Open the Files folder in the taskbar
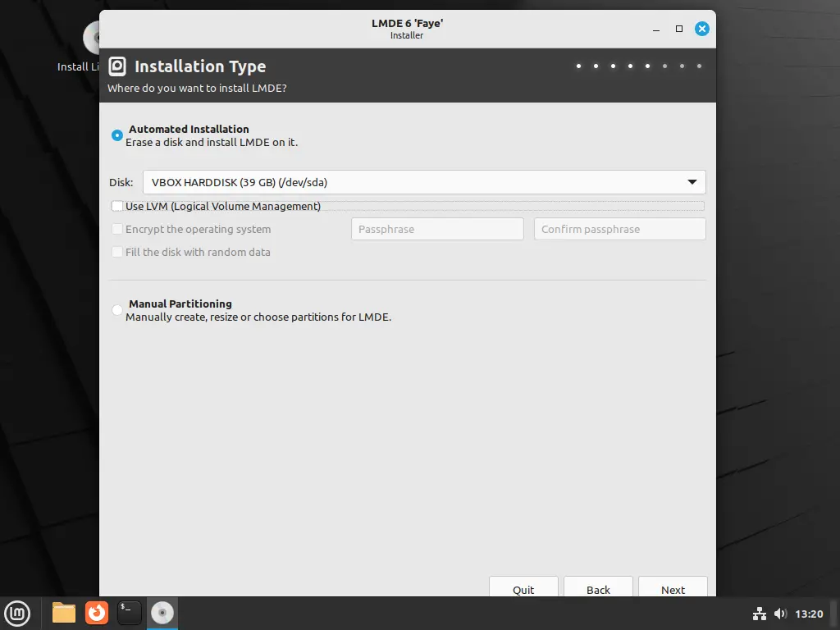Screen dimensions: 840x630 64,613
